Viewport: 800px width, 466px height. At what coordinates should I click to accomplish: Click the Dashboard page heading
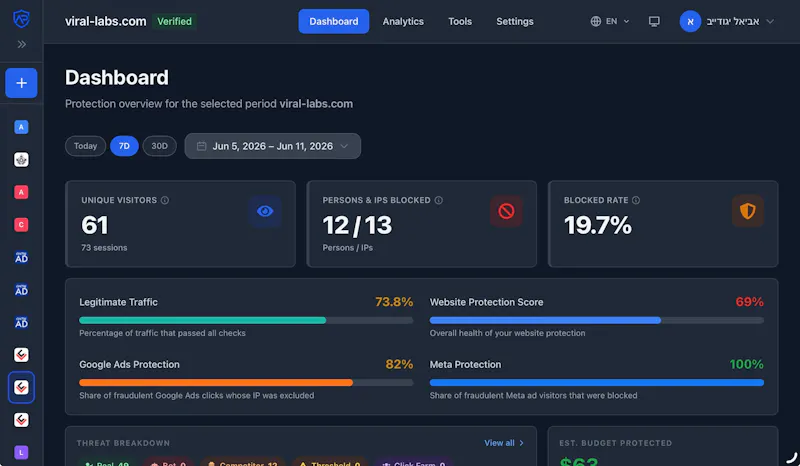pyautogui.click(x=117, y=78)
